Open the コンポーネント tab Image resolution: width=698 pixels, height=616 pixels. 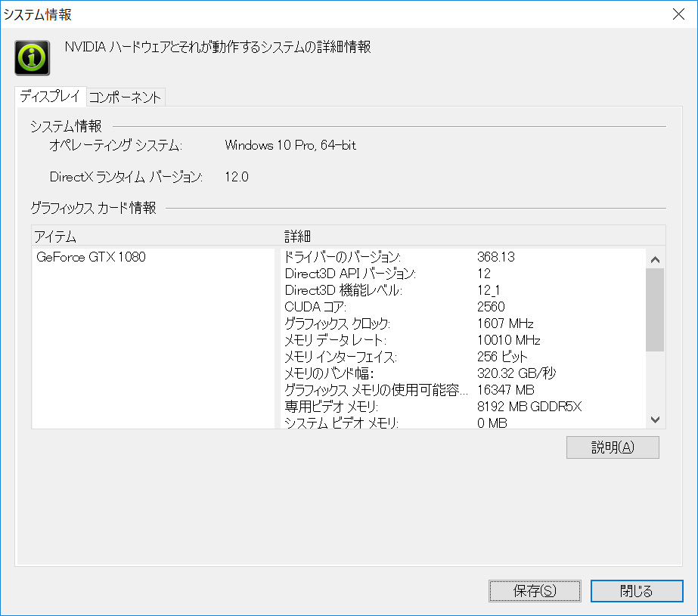click(x=125, y=98)
